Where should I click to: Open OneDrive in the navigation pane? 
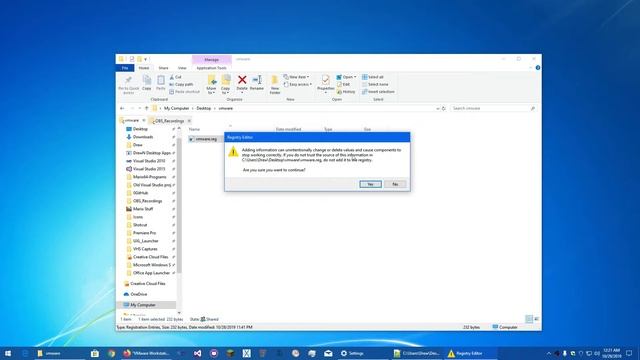point(139,294)
